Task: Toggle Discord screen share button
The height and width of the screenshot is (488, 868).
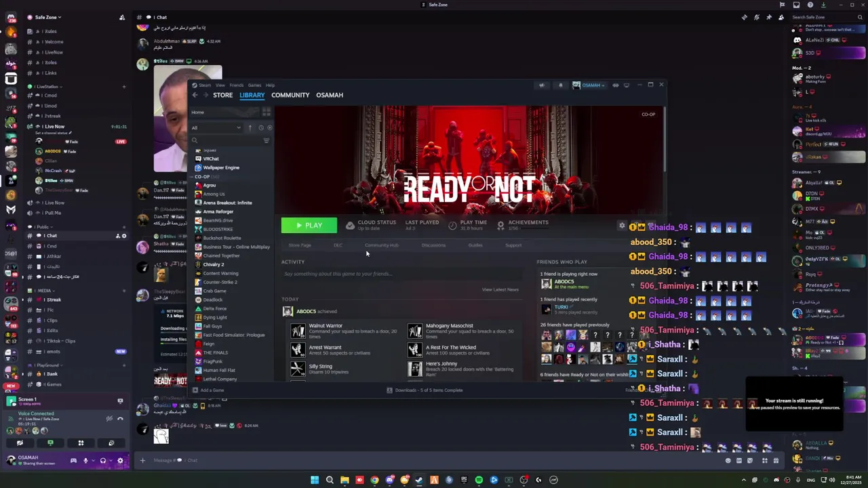Action: point(50,443)
